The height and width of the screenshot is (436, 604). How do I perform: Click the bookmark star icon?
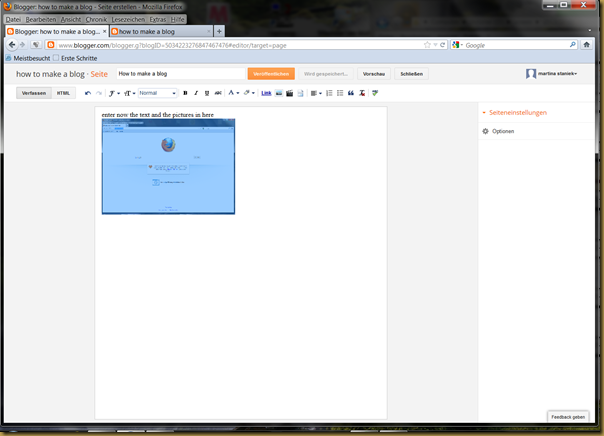click(x=427, y=45)
